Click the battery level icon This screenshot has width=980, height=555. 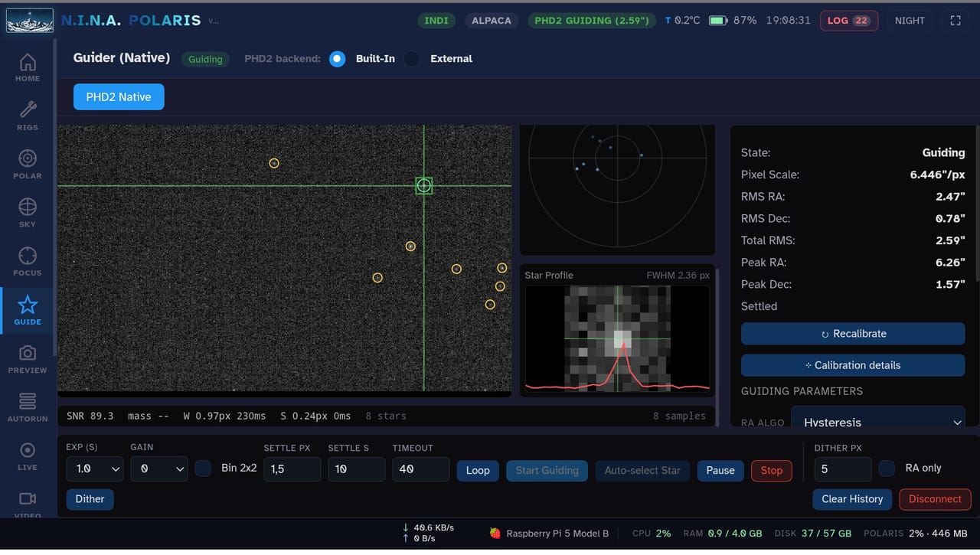[x=718, y=21]
